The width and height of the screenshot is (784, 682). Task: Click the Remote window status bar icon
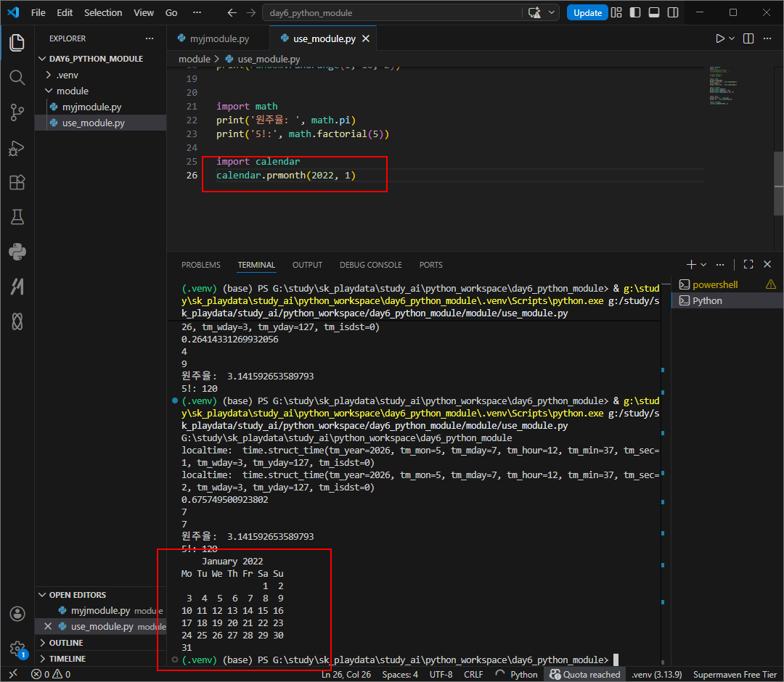13,674
